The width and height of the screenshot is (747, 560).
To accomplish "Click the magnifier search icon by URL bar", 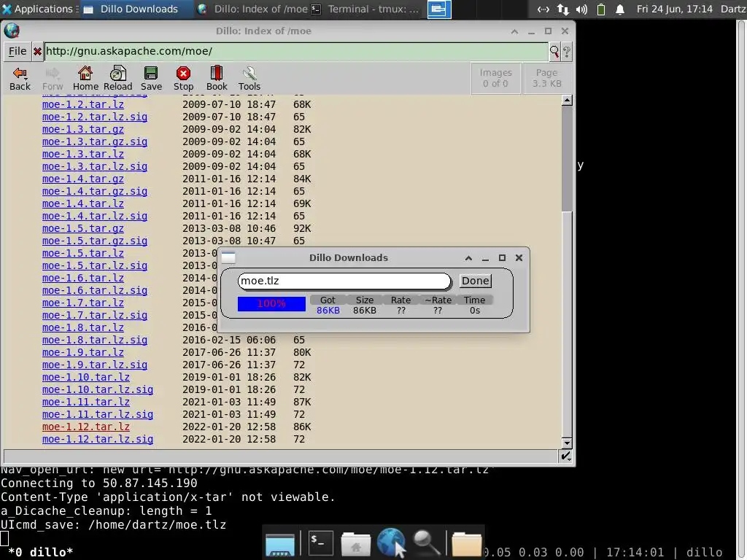I will coord(554,52).
